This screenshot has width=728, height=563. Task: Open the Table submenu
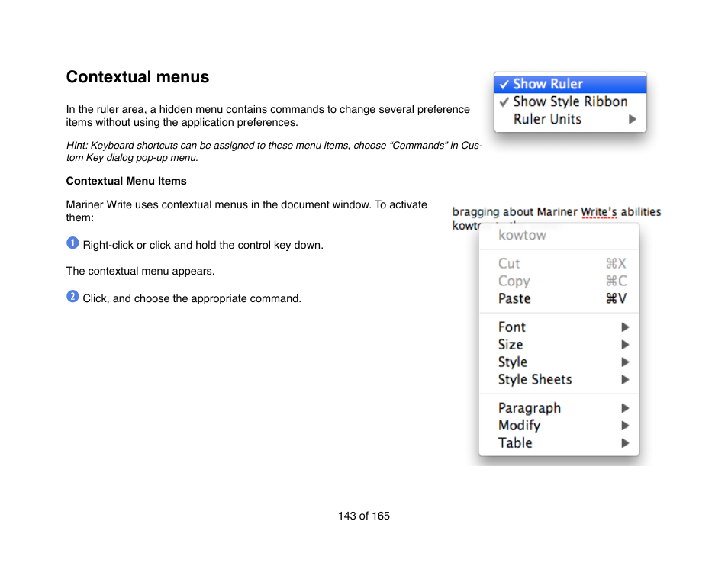[x=559, y=443]
